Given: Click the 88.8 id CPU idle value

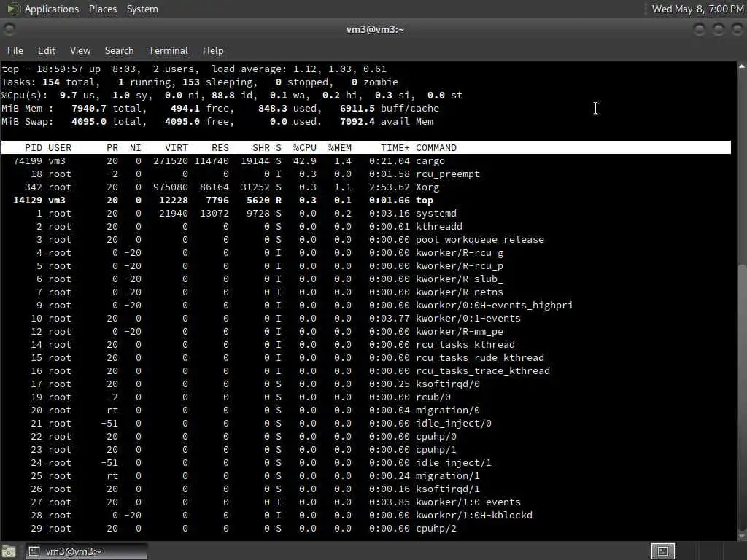Looking at the screenshot, I should pyautogui.click(x=223, y=96).
